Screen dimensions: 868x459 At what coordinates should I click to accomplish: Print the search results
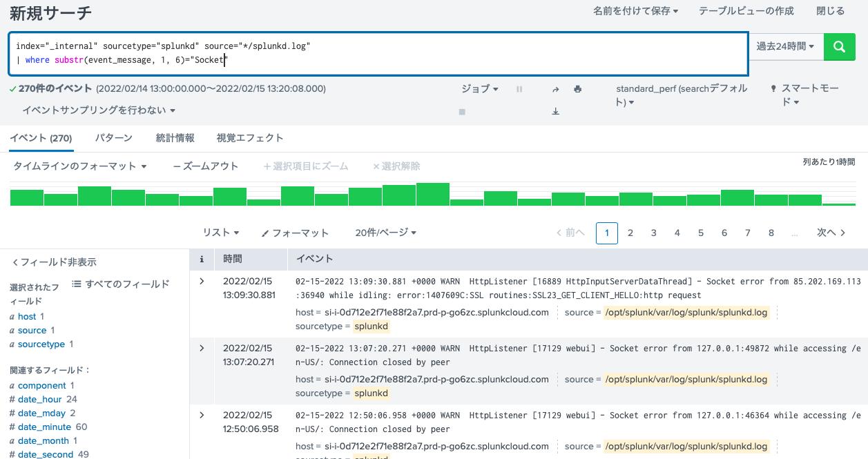click(x=577, y=88)
